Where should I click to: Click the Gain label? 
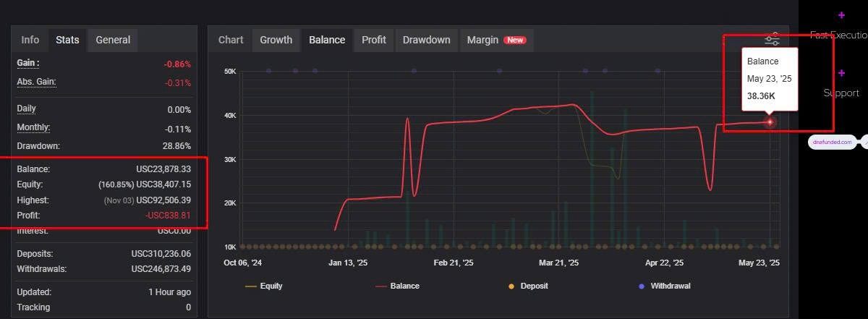coord(28,63)
